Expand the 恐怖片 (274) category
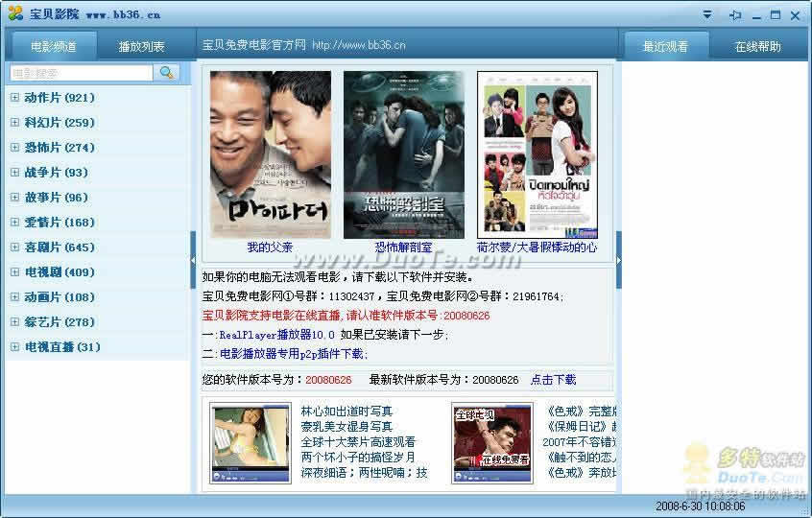The image size is (812, 518). click(x=14, y=147)
